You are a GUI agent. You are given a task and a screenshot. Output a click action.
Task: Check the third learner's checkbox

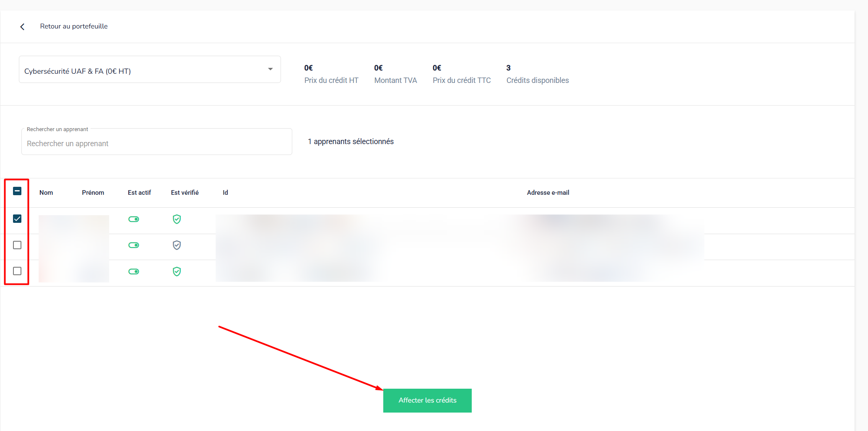point(17,271)
